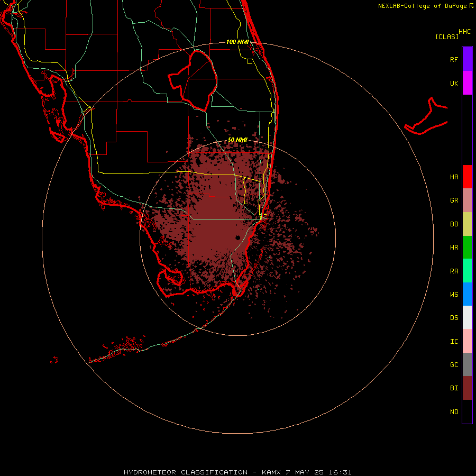Click the 'GC' legend label
The height and width of the screenshot is (476, 476).
coord(454,365)
